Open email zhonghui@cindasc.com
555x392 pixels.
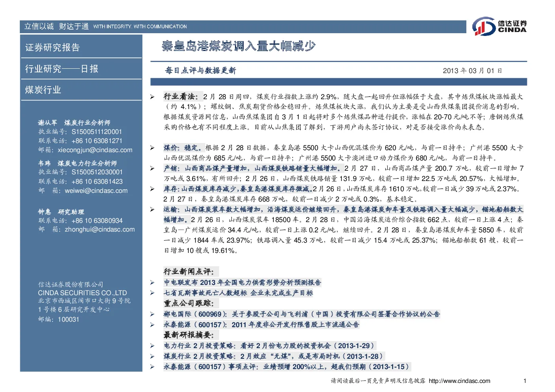pyautogui.click(x=100, y=229)
